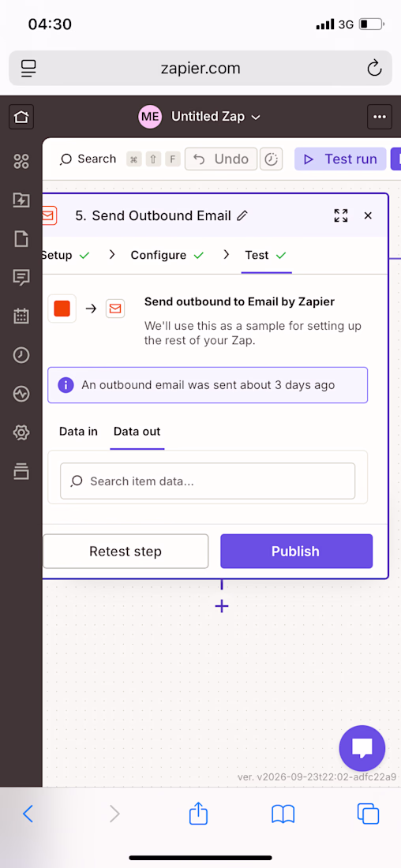Open the Zapier home icon
401x868 pixels.
[x=21, y=117]
